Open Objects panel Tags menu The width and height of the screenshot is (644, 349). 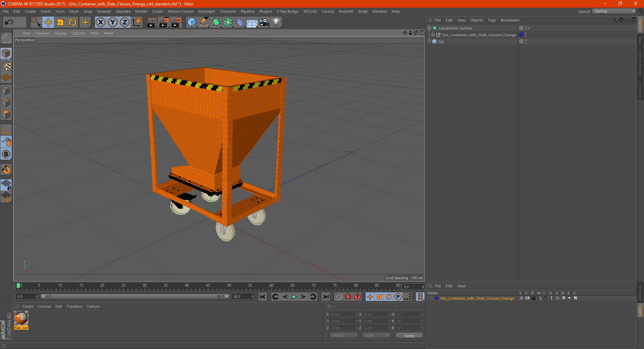(x=492, y=20)
